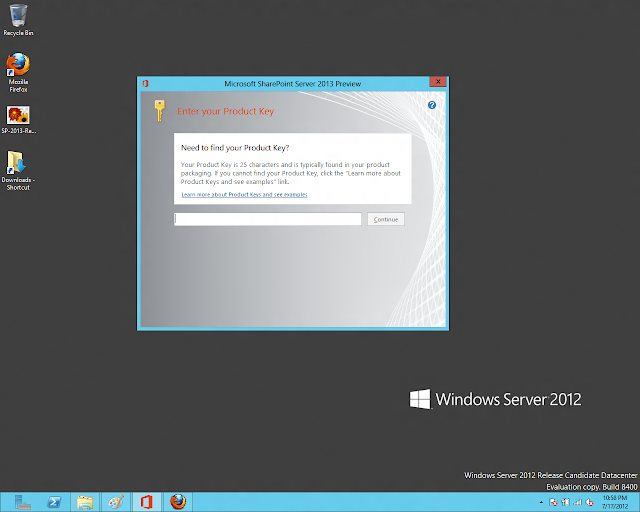Open Recycle Bin on desktop

18,20
